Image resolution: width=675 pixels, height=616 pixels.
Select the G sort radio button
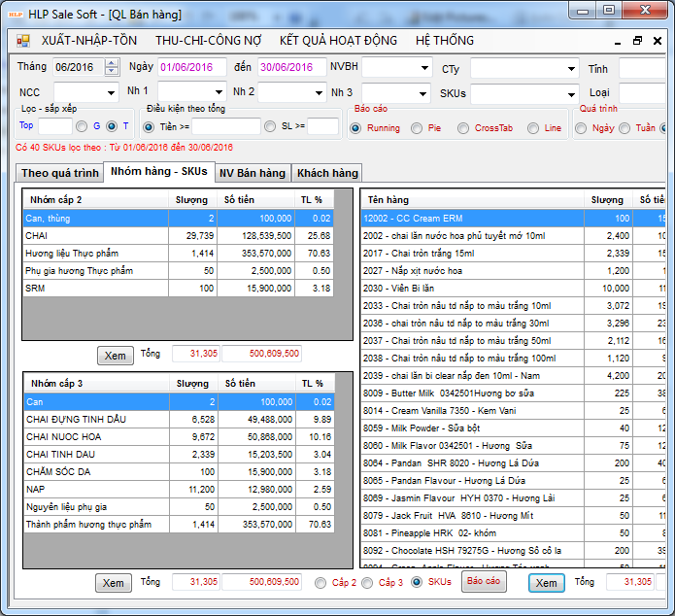point(82,126)
